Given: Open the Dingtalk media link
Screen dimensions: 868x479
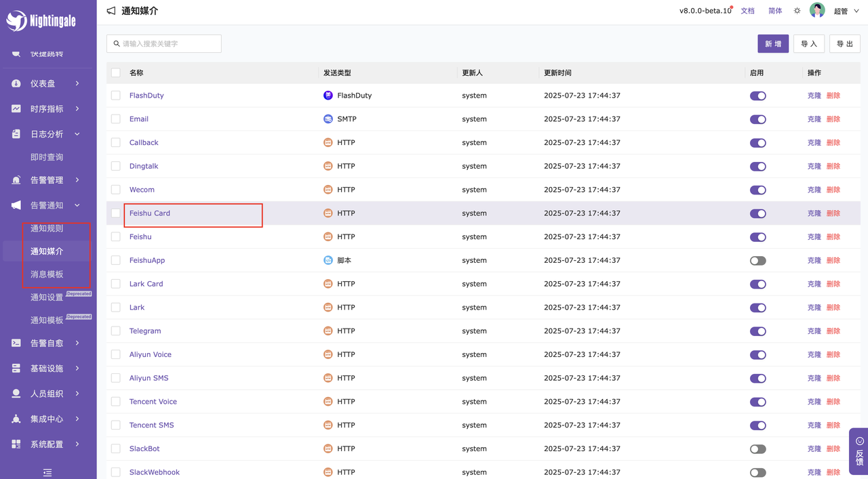Looking at the screenshot, I should (x=144, y=166).
